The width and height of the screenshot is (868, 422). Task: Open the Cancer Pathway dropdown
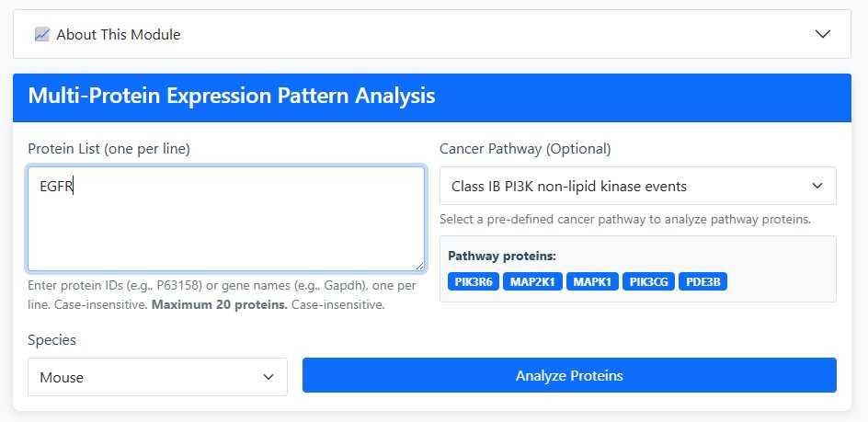pos(638,186)
